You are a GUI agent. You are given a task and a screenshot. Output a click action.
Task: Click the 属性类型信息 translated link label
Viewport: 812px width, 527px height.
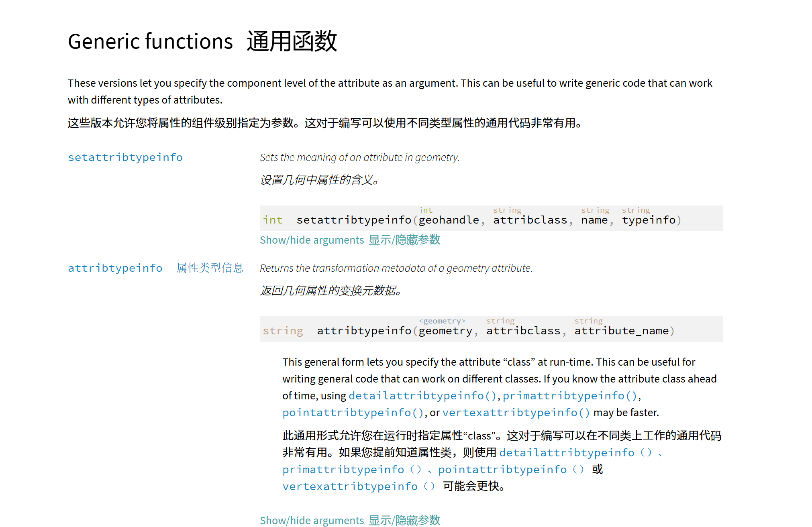[x=210, y=268]
